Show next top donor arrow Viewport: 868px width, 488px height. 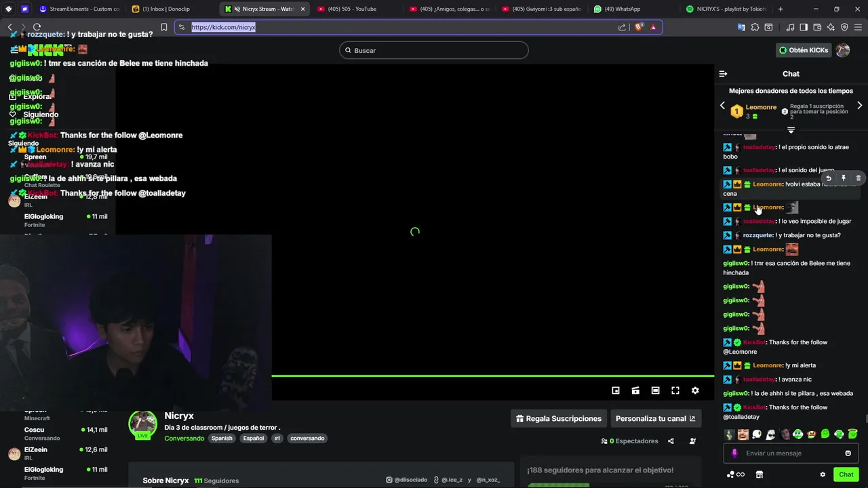click(x=859, y=106)
